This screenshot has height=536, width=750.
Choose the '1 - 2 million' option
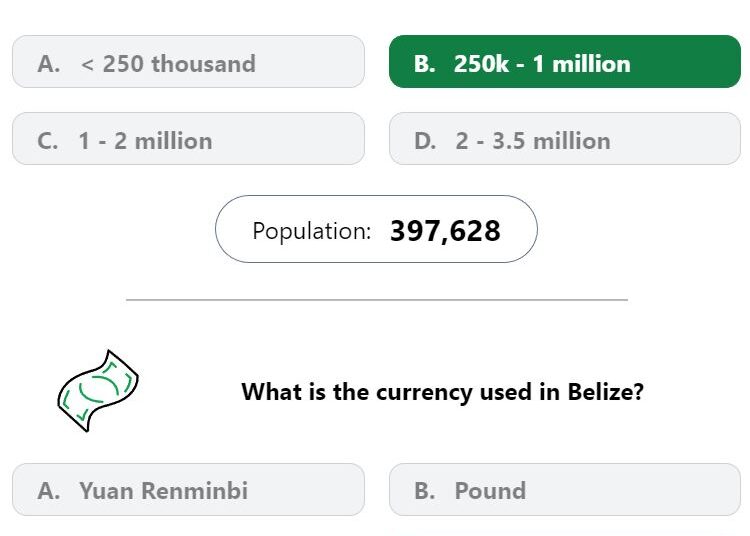(x=188, y=139)
